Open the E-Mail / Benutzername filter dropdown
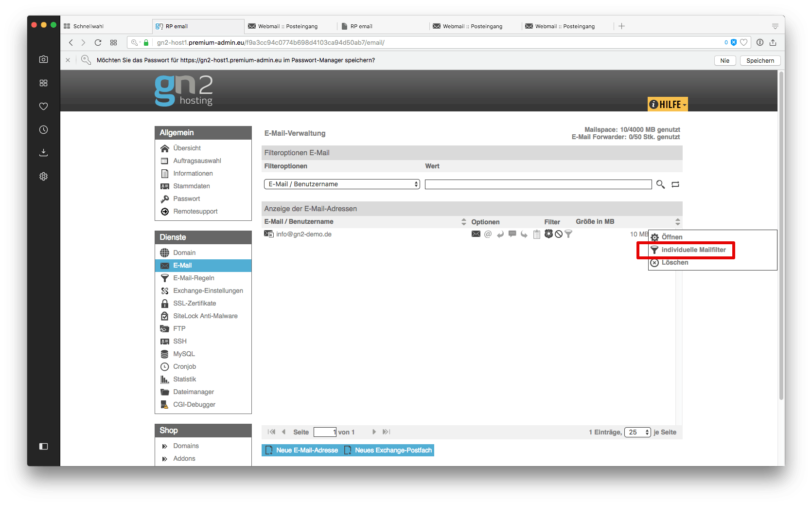 [342, 184]
